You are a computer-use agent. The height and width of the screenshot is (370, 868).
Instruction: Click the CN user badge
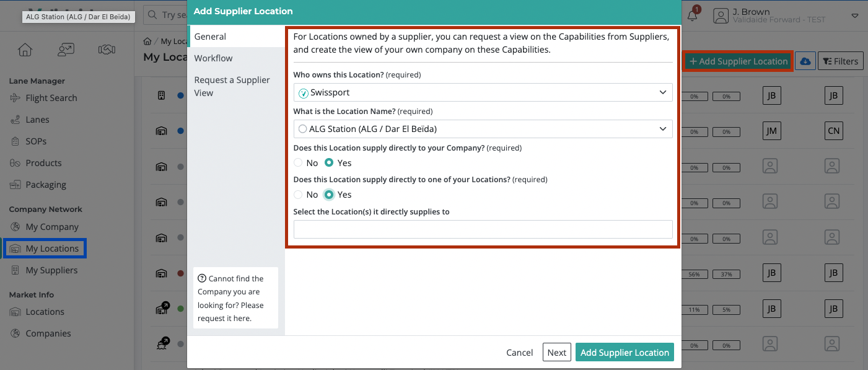click(833, 131)
